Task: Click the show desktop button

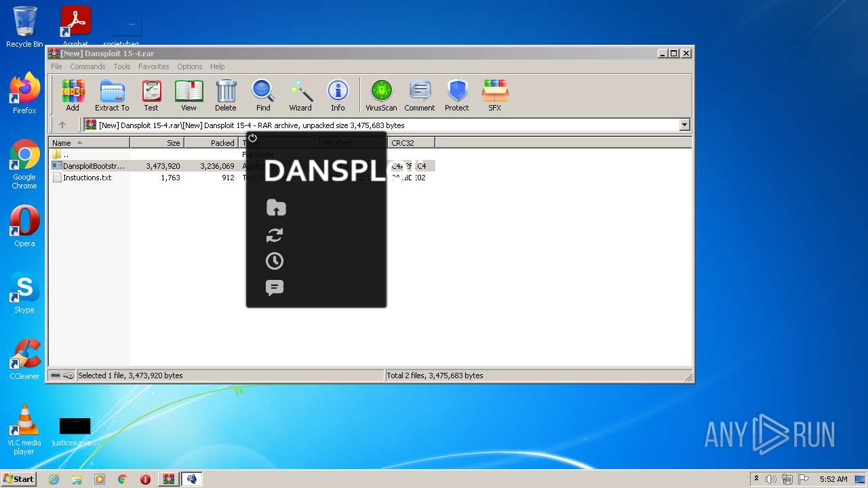Action: coord(861,479)
